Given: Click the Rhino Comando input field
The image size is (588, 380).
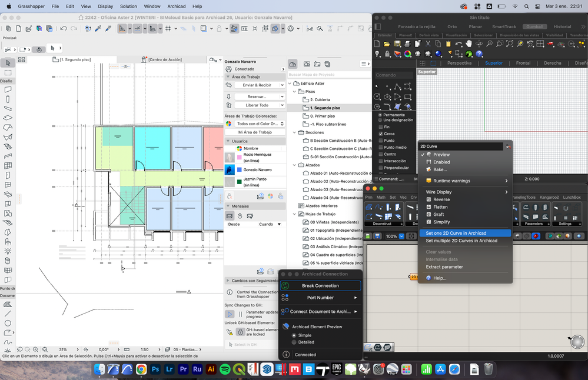Looking at the screenshot, I should (394, 75).
